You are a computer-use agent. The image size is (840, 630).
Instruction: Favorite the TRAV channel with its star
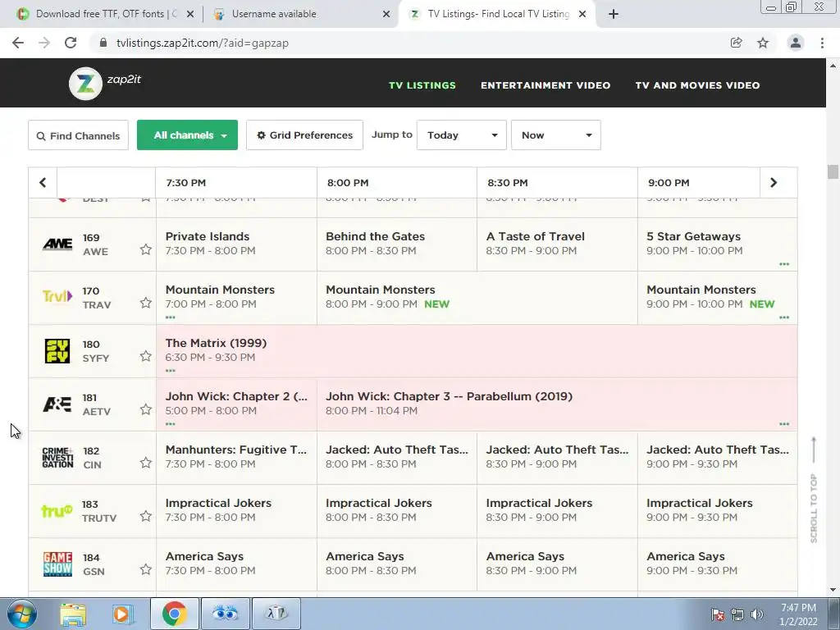[146, 303]
